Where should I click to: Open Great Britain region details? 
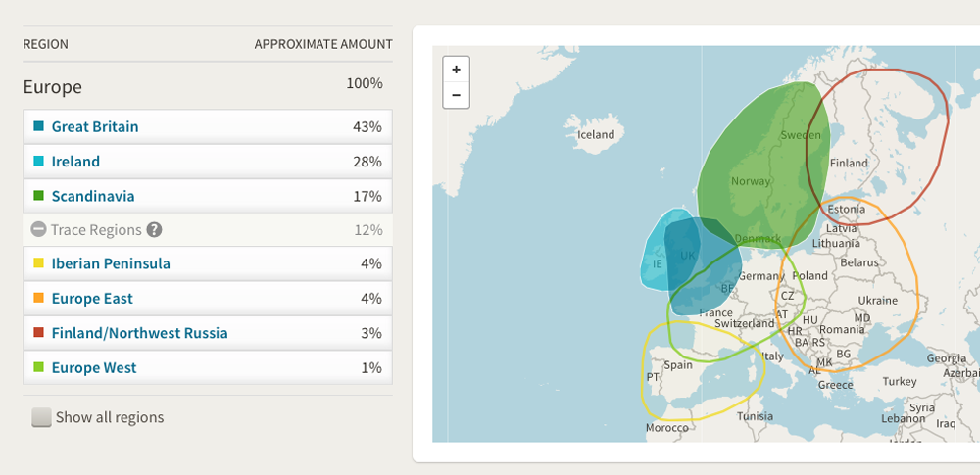95,126
